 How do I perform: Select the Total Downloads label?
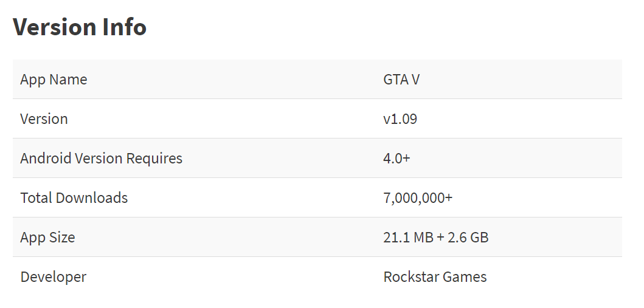point(74,198)
